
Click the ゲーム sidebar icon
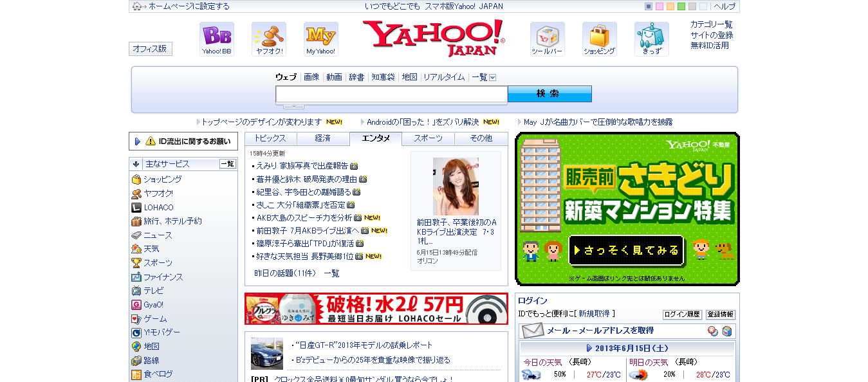click(x=136, y=319)
